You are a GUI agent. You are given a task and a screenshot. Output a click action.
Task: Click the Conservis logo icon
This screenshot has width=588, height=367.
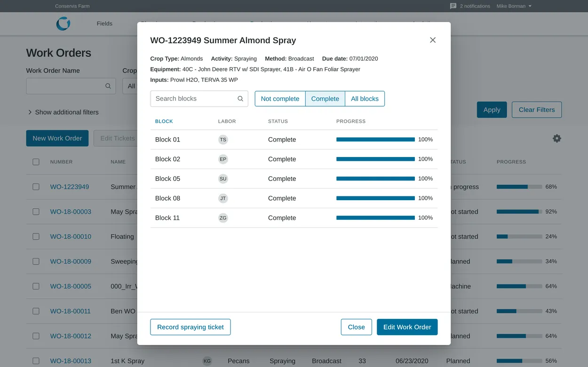coord(63,23)
